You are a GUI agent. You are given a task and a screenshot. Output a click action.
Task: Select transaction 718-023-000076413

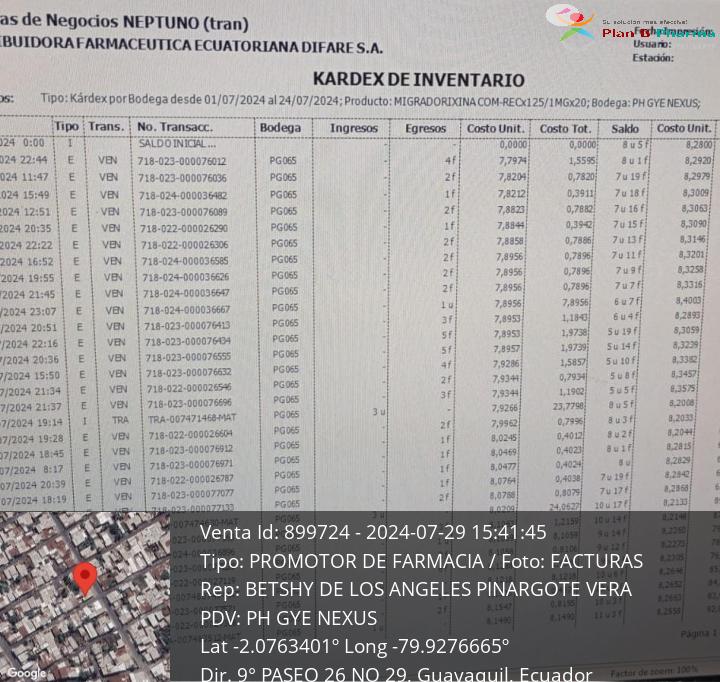pos(187,326)
